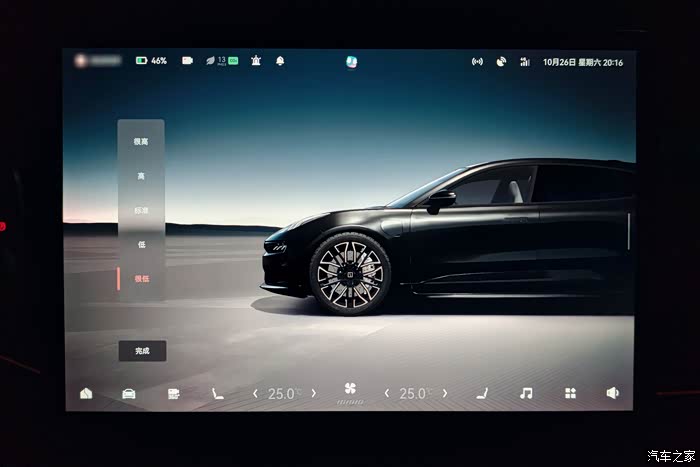
Task: Tap the 46% battery indicator
Action: coord(151,61)
